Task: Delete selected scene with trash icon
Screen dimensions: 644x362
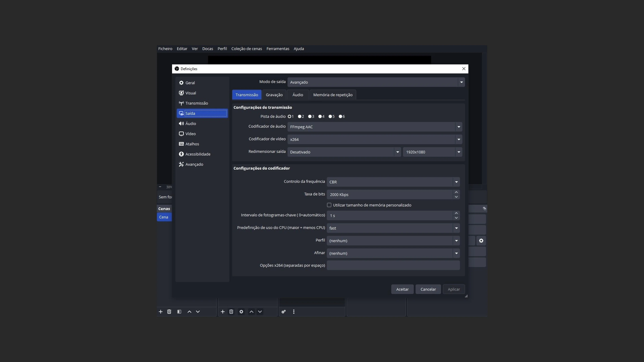Action: tap(169, 312)
